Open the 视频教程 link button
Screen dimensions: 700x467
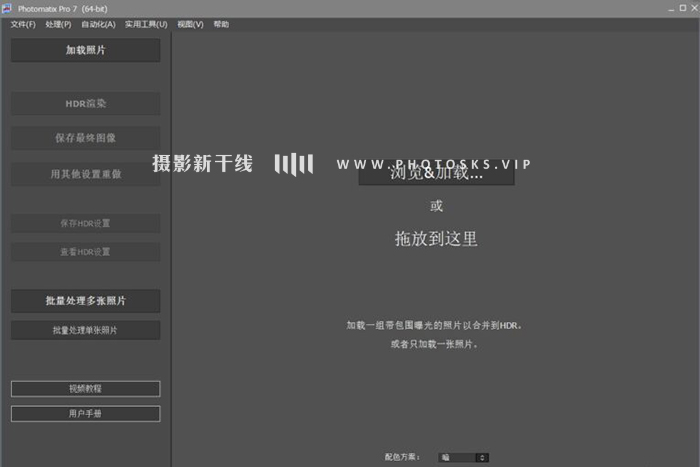click(x=86, y=389)
